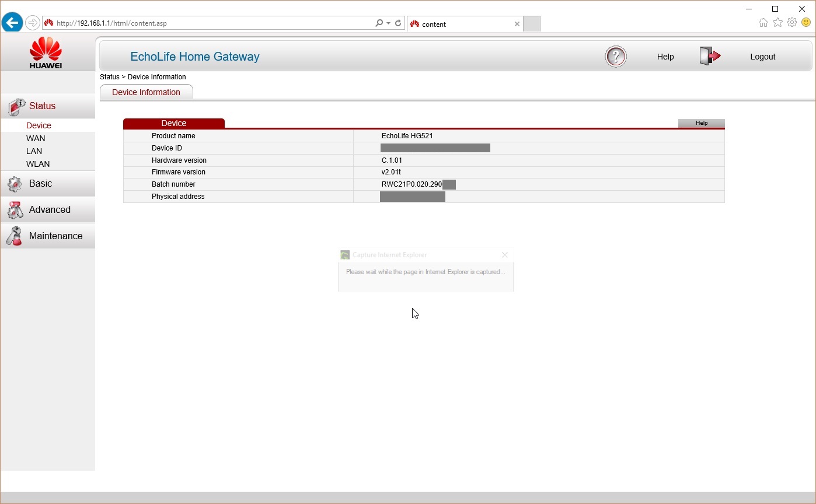Open the IE Tools gear icon
This screenshot has height=504, width=816.
point(792,23)
